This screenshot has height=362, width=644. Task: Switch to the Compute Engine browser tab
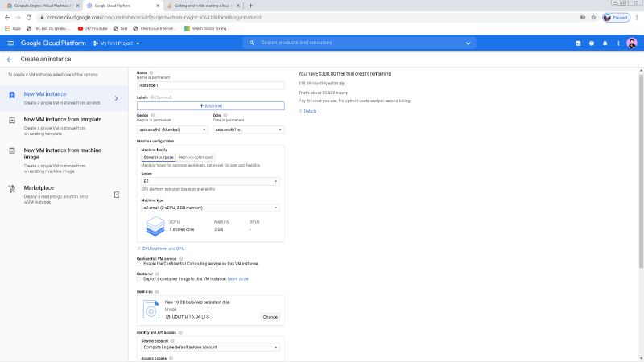tap(43, 6)
